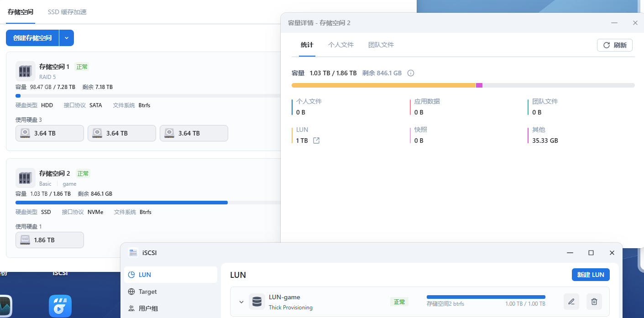This screenshot has width=644, height=318.
Task: Open the 存储空间 tab
Action: [21, 12]
